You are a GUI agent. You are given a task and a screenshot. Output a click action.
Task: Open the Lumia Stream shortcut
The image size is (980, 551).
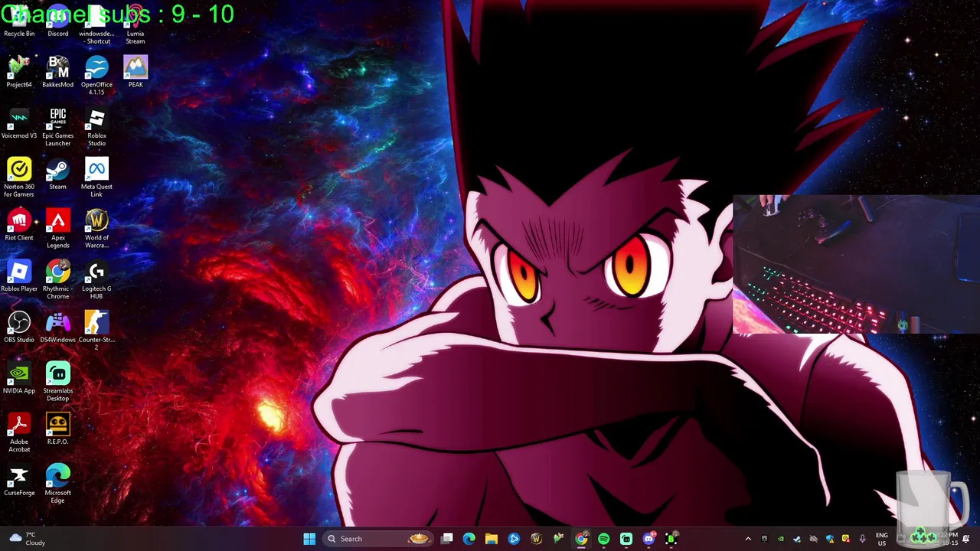(x=136, y=25)
